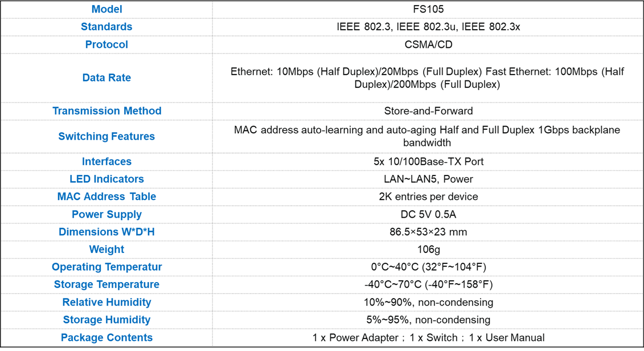Select the FS105 model value
Image resolution: width=644 pixels, height=351 pixels.
[428, 9]
